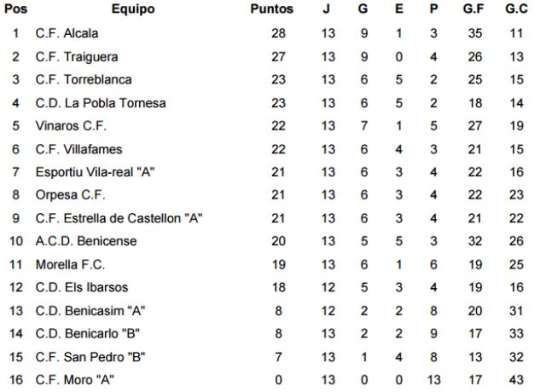
Task: Click the G.C column header
Action: coord(517,9)
